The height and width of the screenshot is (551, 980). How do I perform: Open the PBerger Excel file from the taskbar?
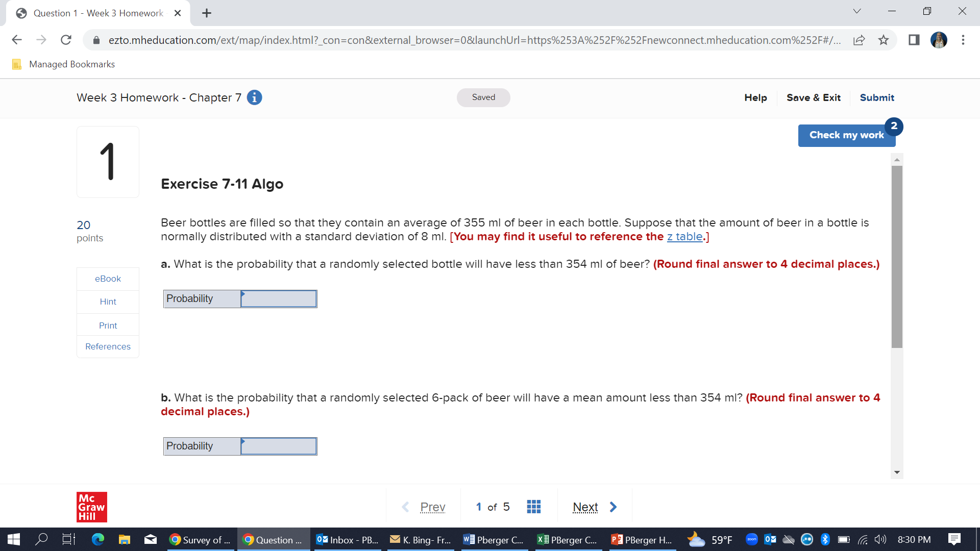pyautogui.click(x=567, y=539)
